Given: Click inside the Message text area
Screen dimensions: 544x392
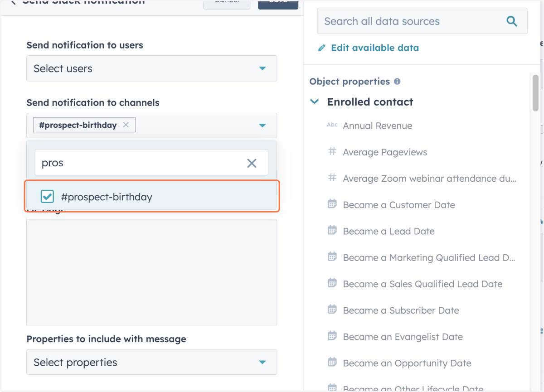Looking at the screenshot, I should pyautogui.click(x=151, y=272).
